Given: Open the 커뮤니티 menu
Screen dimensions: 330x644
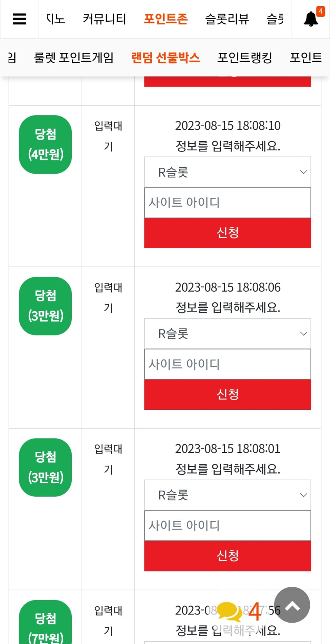Looking at the screenshot, I should [104, 19].
